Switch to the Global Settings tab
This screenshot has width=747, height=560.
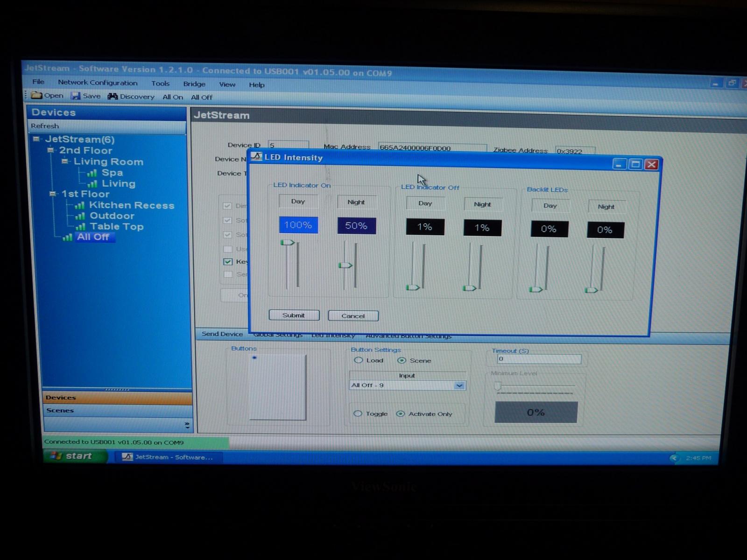tap(278, 334)
